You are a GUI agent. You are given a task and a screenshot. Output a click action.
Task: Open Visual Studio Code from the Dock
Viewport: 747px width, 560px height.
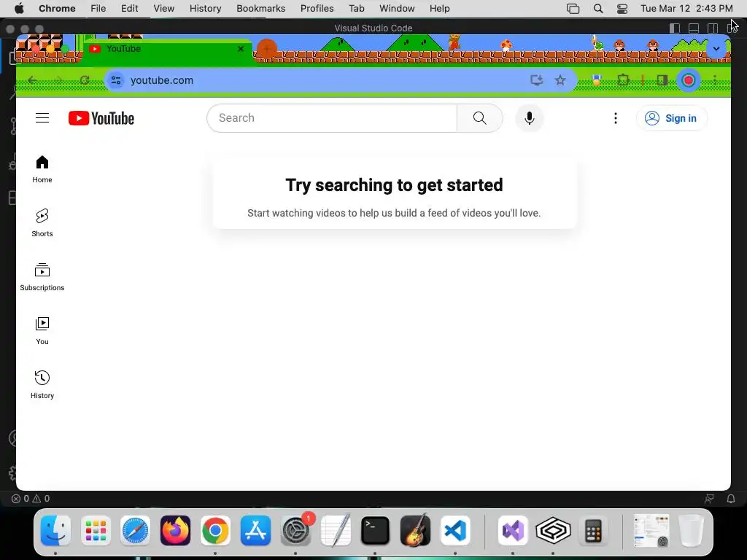pos(455,531)
